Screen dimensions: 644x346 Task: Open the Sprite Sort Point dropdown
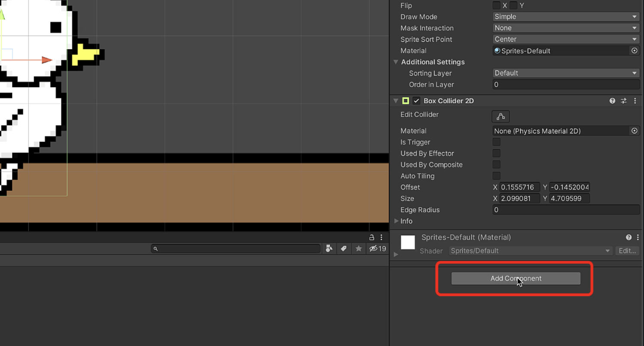(566, 39)
